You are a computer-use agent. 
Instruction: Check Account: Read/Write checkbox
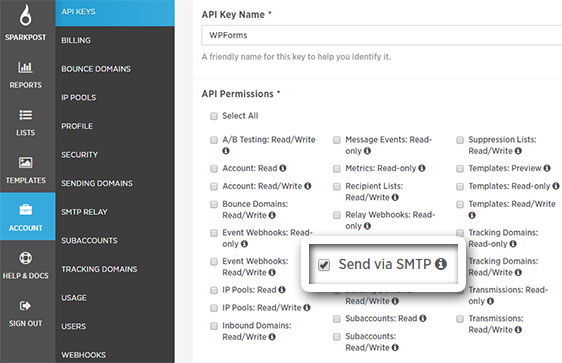pyautogui.click(x=214, y=186)
